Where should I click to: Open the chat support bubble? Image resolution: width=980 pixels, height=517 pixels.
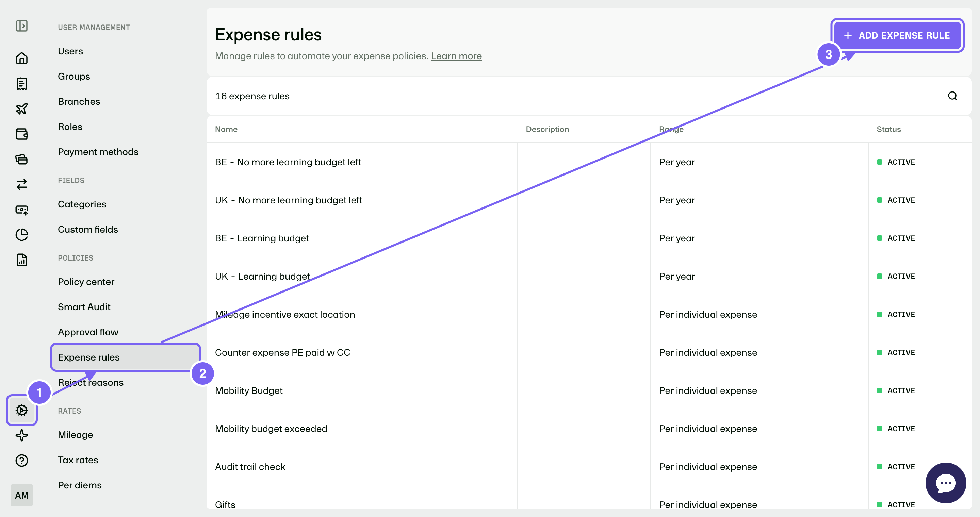point(945,483)
